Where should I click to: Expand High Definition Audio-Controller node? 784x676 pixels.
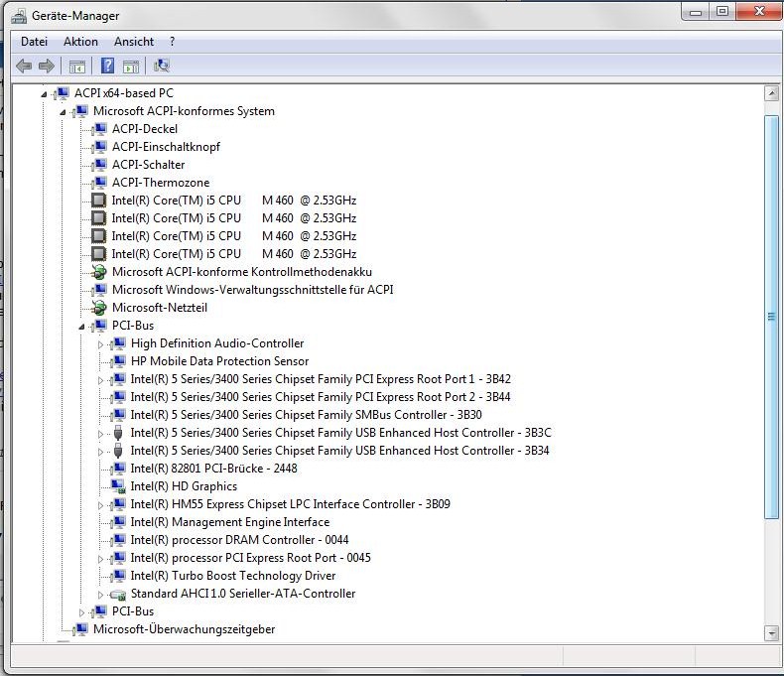(100, 344)
